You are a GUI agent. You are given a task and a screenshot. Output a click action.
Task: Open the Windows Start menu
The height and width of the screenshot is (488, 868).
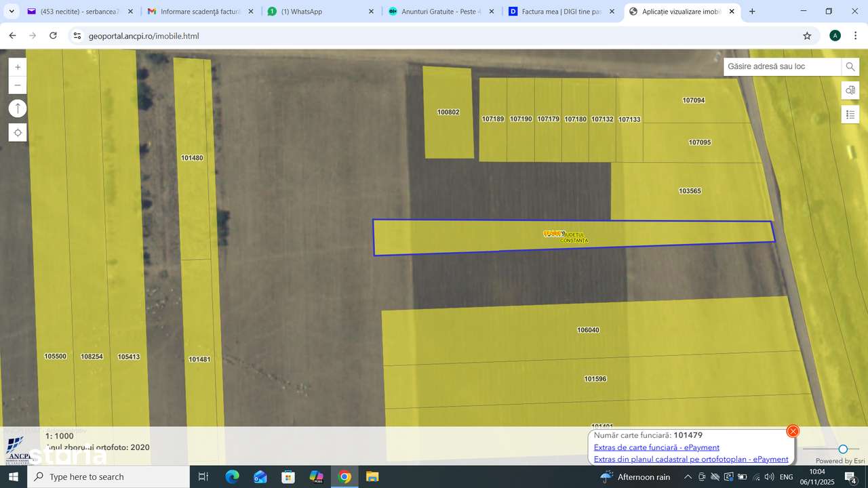click(13, 477)
